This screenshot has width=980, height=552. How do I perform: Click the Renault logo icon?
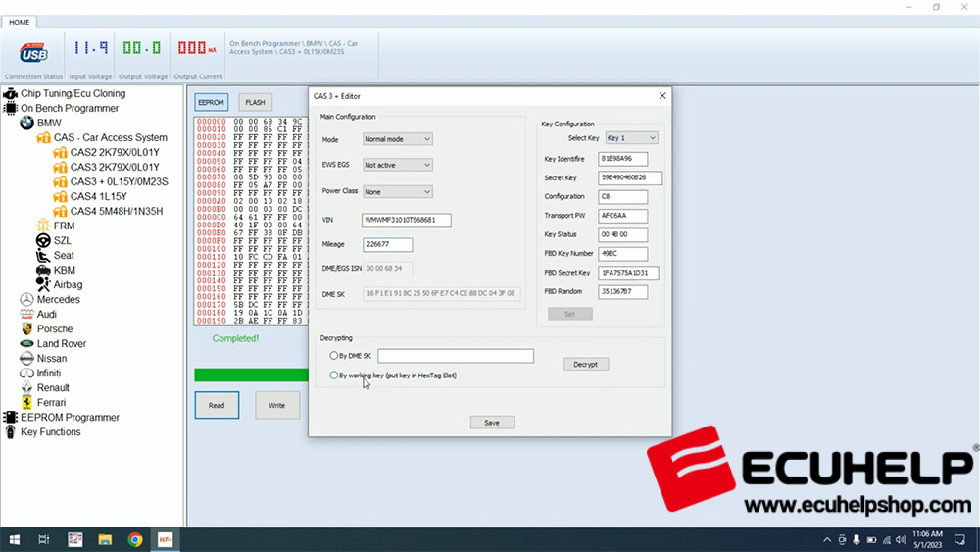click(26, 387)
